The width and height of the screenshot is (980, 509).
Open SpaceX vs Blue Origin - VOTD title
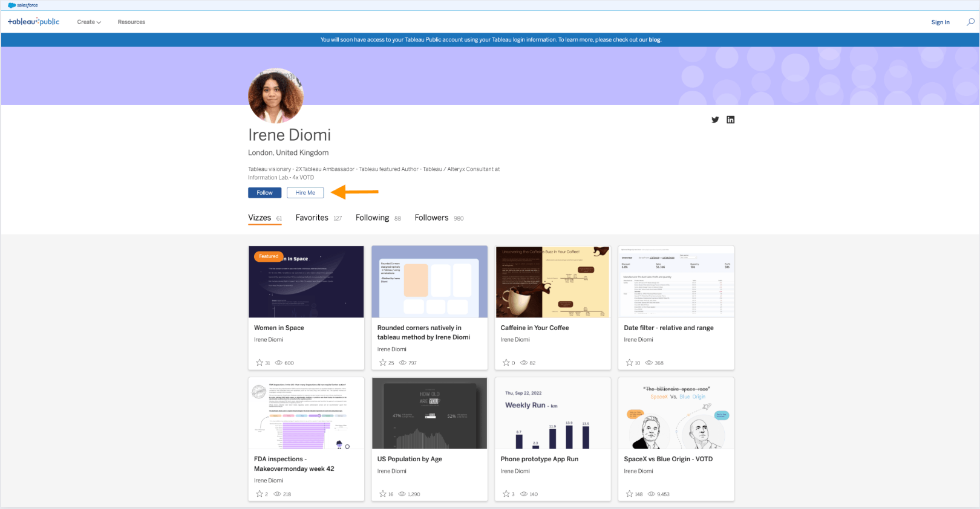(x=668, y=459)
